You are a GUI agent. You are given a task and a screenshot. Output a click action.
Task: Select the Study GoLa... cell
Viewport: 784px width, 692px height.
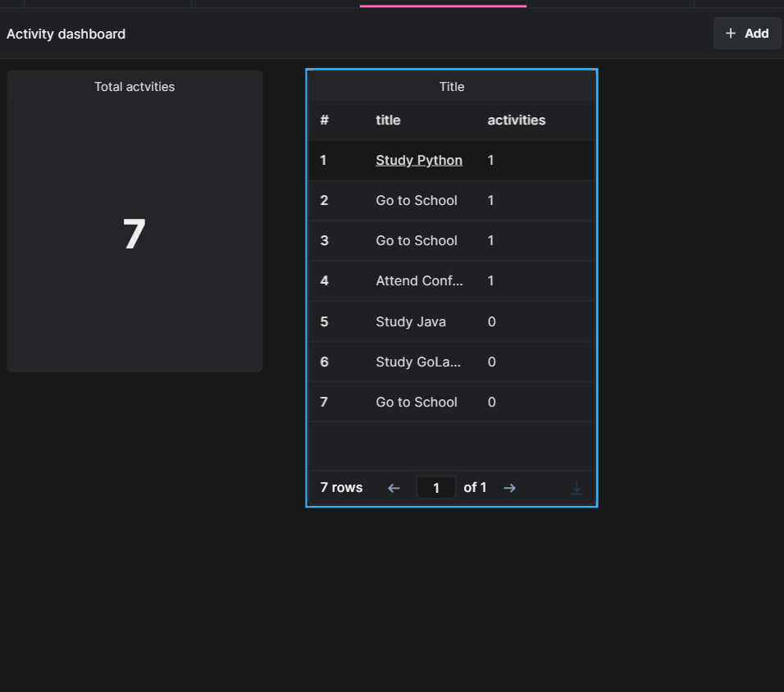(418, 362)
